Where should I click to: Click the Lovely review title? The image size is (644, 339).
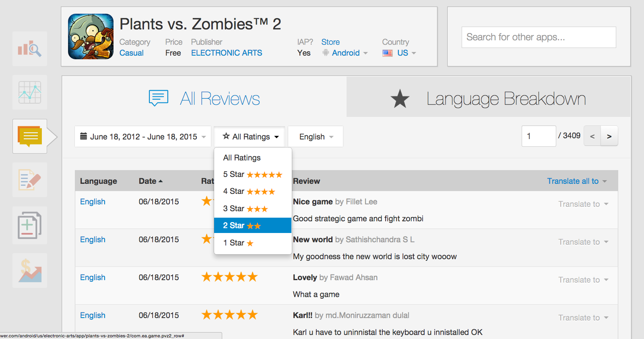click(x=305, y=277)
